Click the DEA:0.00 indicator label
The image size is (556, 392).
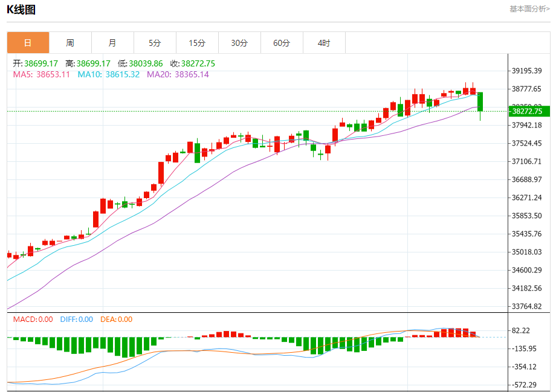click(x=116, y=320)
